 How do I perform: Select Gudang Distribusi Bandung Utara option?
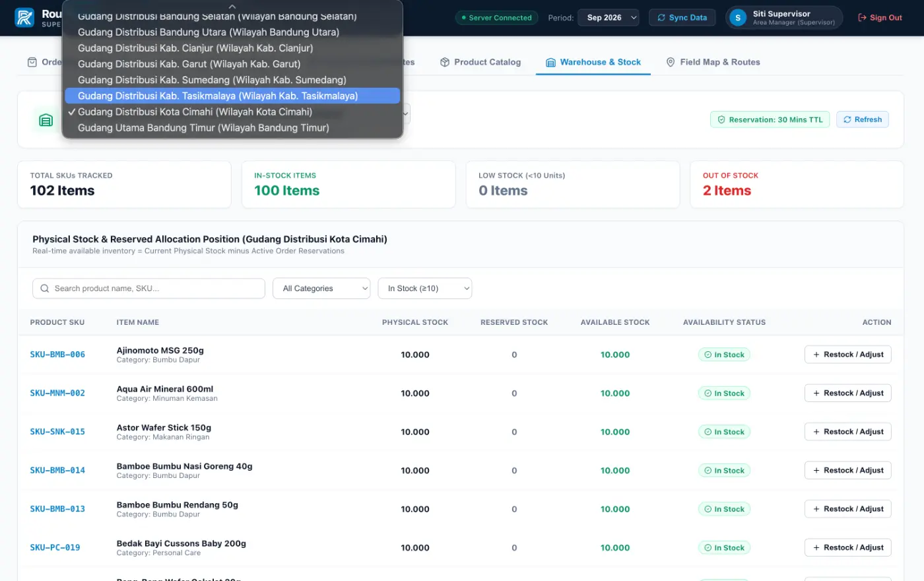(x=232, y=32)
